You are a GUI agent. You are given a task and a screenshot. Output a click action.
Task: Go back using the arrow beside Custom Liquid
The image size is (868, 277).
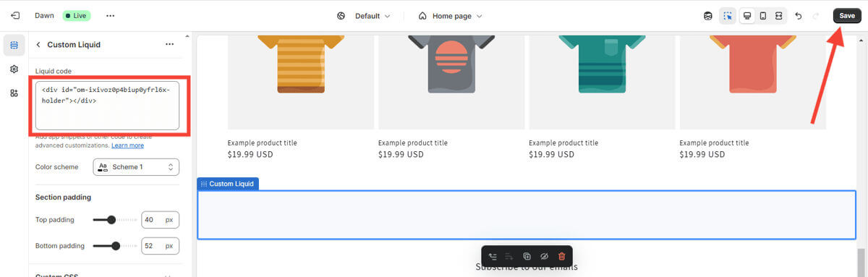pos(38,44)
